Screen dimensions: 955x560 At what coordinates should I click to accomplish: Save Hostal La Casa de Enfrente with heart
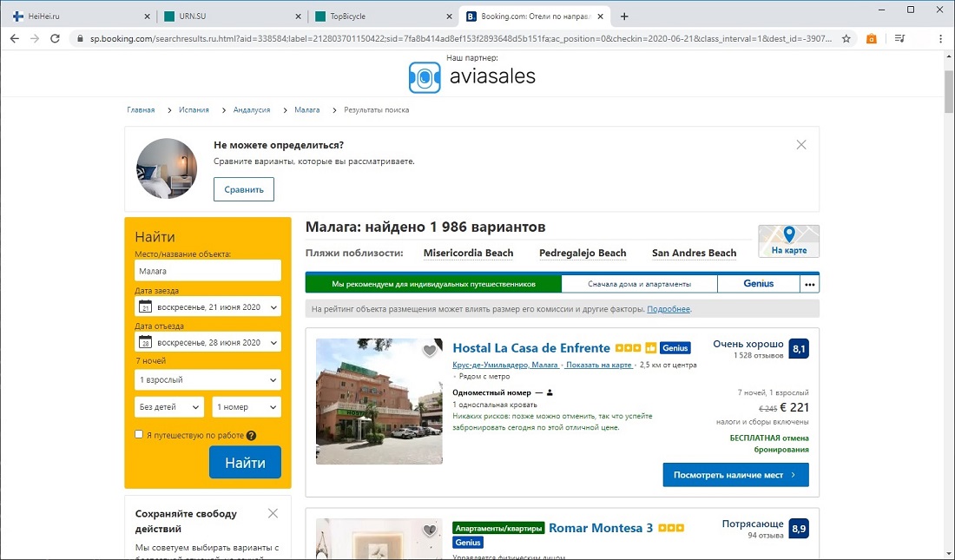430,350
